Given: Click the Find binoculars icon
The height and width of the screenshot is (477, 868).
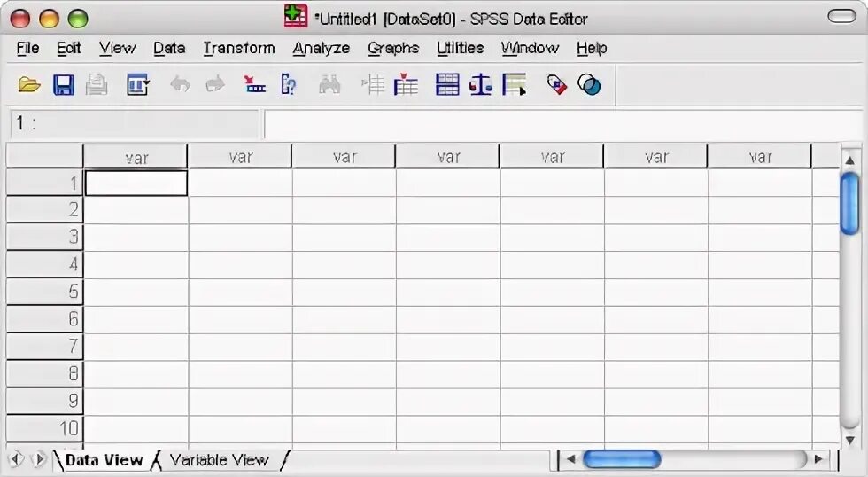Looking at the screenshot, I should click(329, 85).
